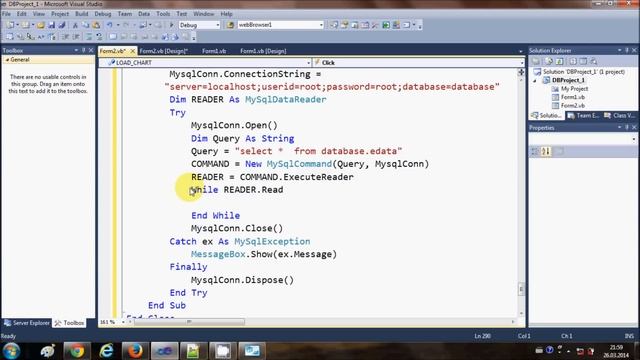Decrease line indent icon

click(x=65, y=37)
